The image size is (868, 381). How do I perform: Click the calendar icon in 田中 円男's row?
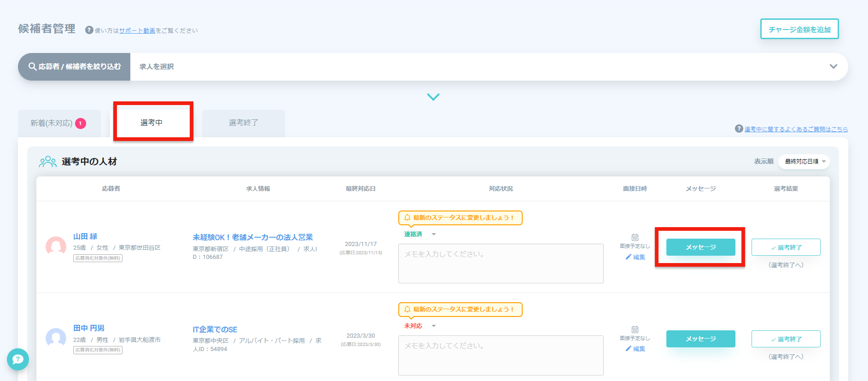(635, 329)
